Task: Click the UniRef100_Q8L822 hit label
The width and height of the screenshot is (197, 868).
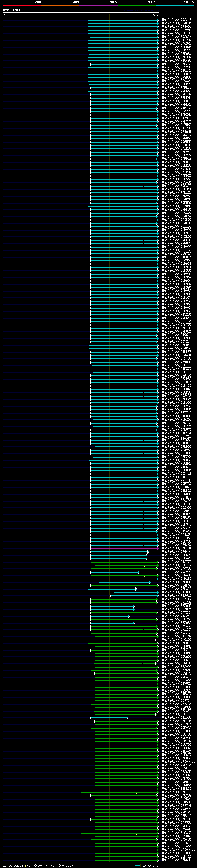Action: click(x=177, y=589)
